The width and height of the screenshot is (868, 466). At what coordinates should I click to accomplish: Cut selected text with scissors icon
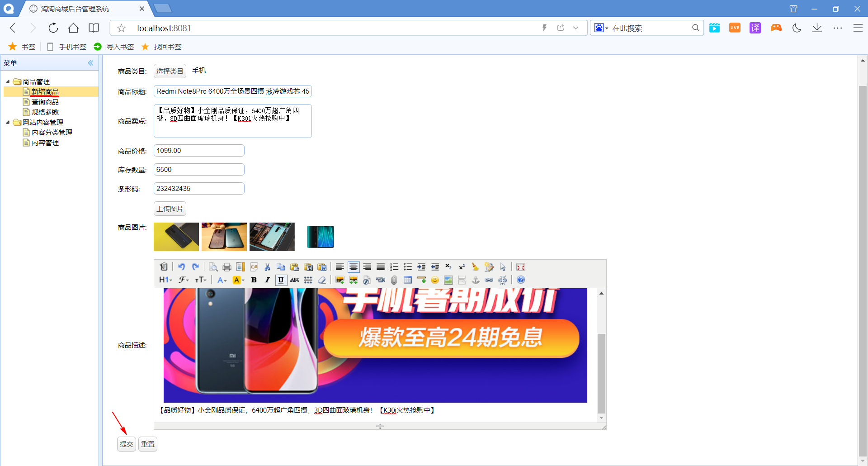pyautogui.click(x=267, y=267)
